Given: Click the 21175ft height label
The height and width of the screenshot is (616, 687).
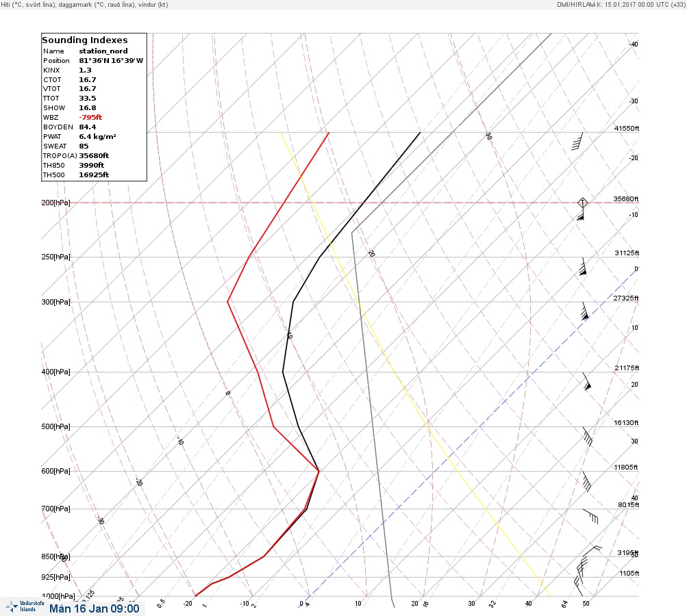Looking at the screenshot, I should (627, 368).
